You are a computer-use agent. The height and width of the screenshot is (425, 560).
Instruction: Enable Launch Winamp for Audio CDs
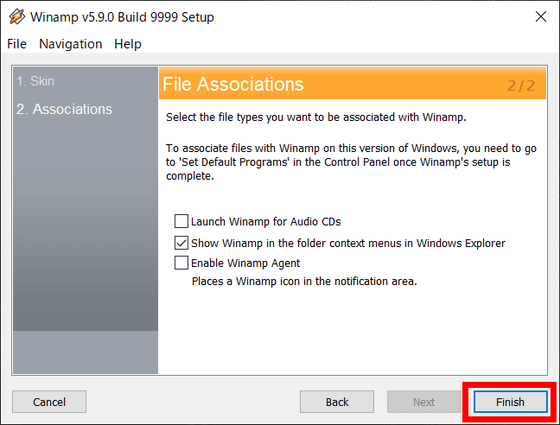[181, 221]
